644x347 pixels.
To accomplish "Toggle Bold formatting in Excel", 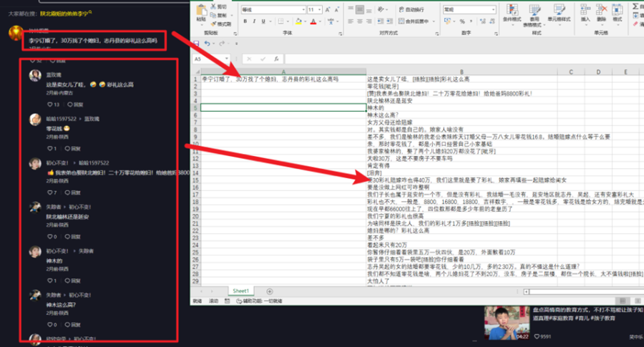I will coord(245,21).
